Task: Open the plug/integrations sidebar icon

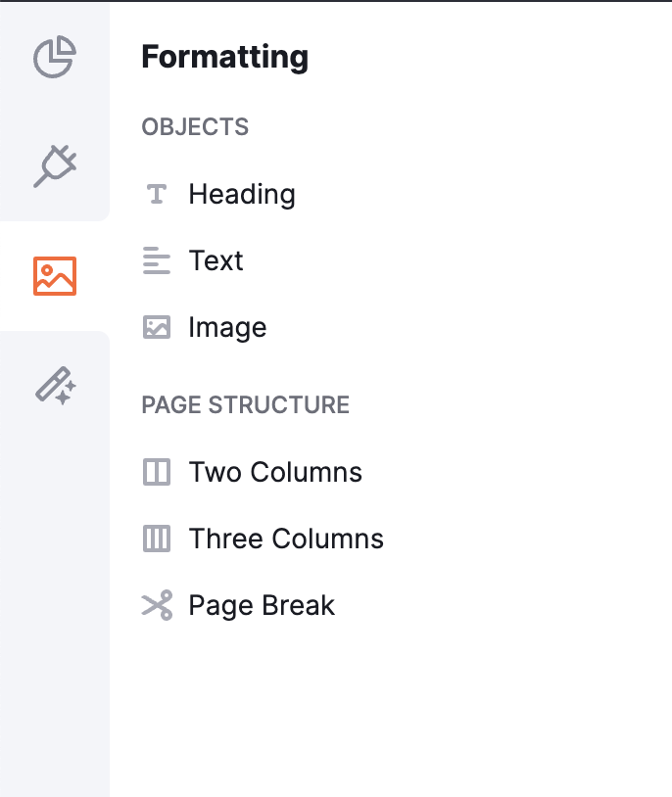Action: pos(56,166)
